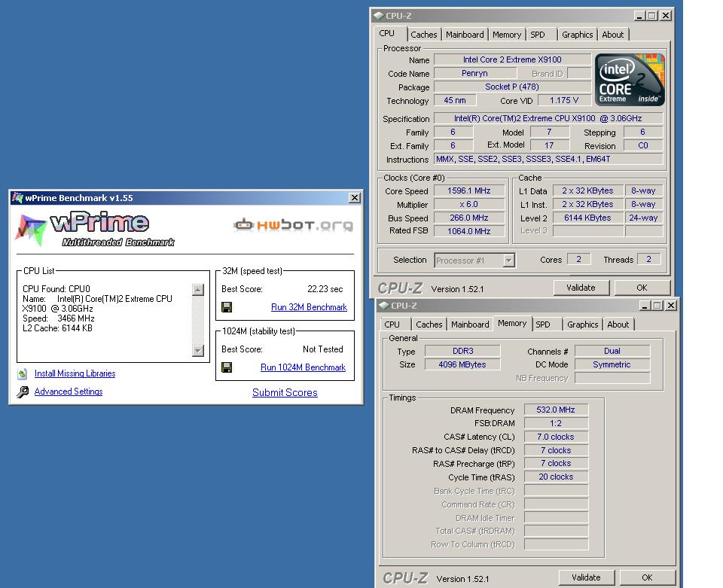Click the save icon next to Run 32M Benchmark
723x588 pixels.
tap(227, 307)
